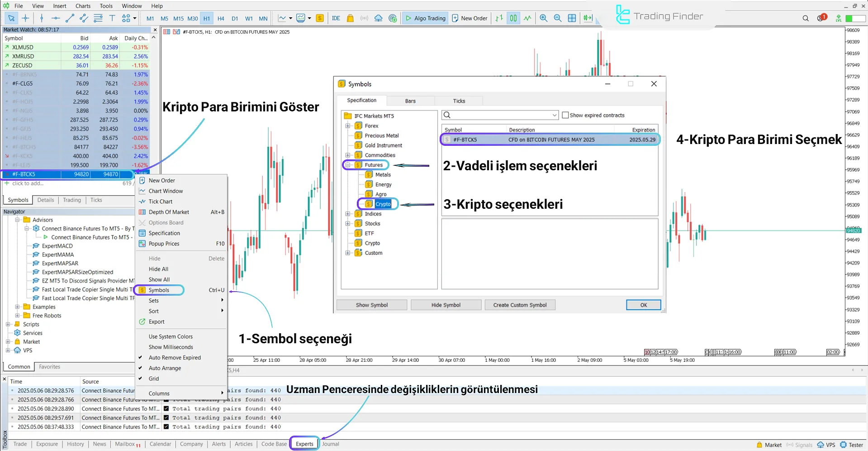Click OK in Symbols dialog
Viewport: 868px width, 451px height.
tap(643, 305)
